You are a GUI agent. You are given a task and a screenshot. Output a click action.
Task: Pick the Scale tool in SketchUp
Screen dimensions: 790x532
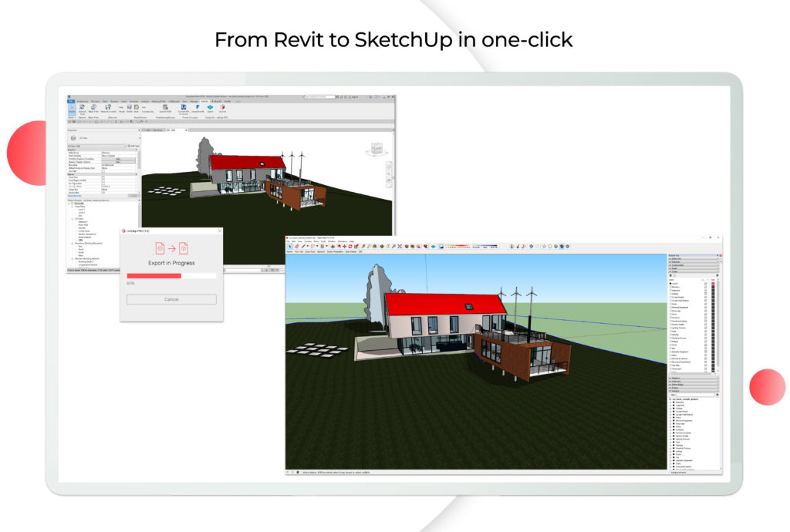[x=356, y=246]
